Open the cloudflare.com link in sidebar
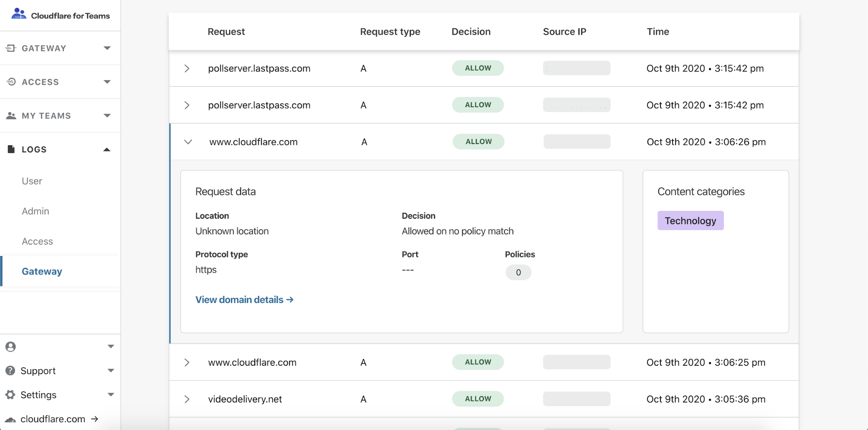 pos(53,419)
